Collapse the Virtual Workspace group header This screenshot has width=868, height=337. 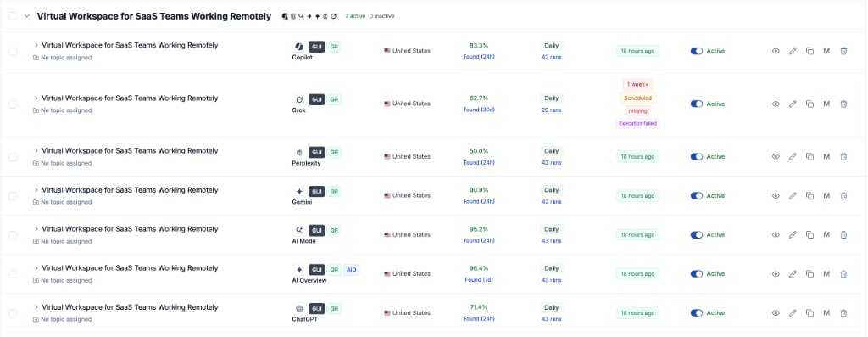pos(26,16)
